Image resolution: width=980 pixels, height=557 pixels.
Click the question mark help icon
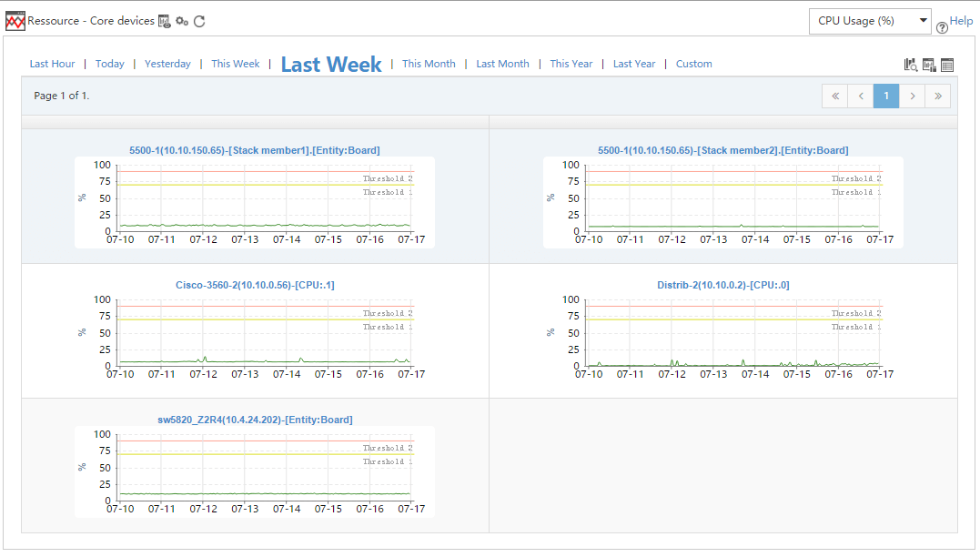coord(942,27)
